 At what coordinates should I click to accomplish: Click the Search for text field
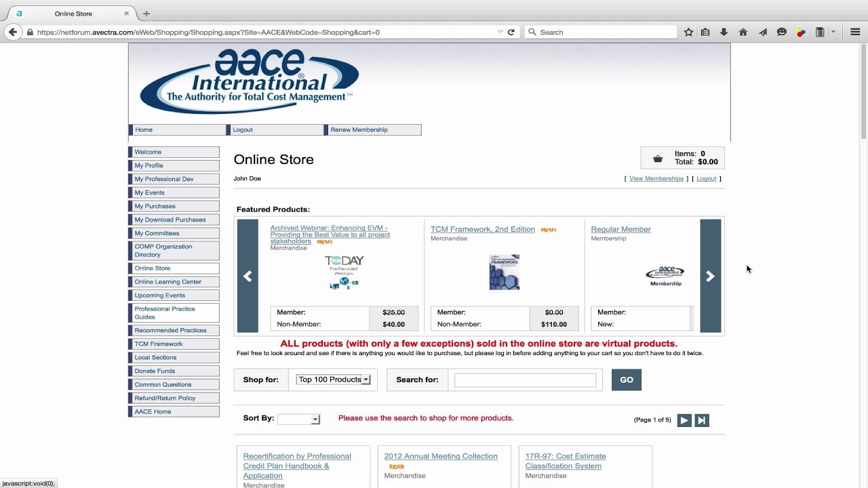(x=525, y=380)
